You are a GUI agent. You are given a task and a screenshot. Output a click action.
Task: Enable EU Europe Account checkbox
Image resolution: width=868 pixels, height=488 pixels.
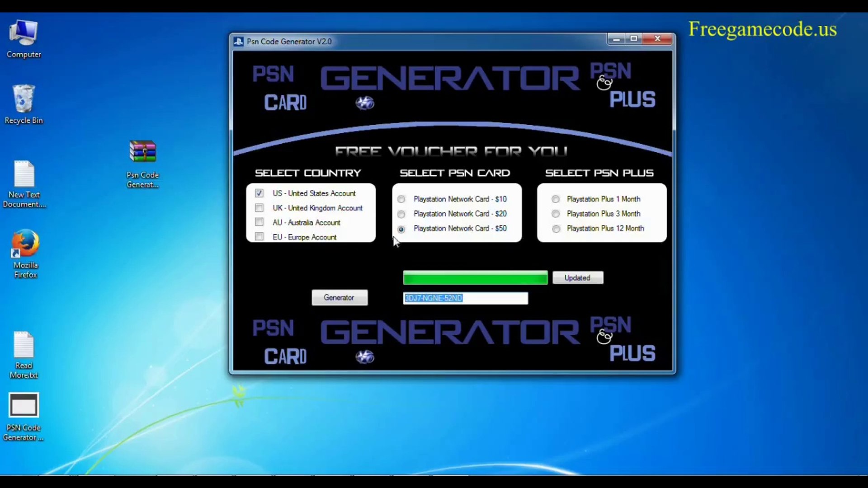[x=259, y=237]
